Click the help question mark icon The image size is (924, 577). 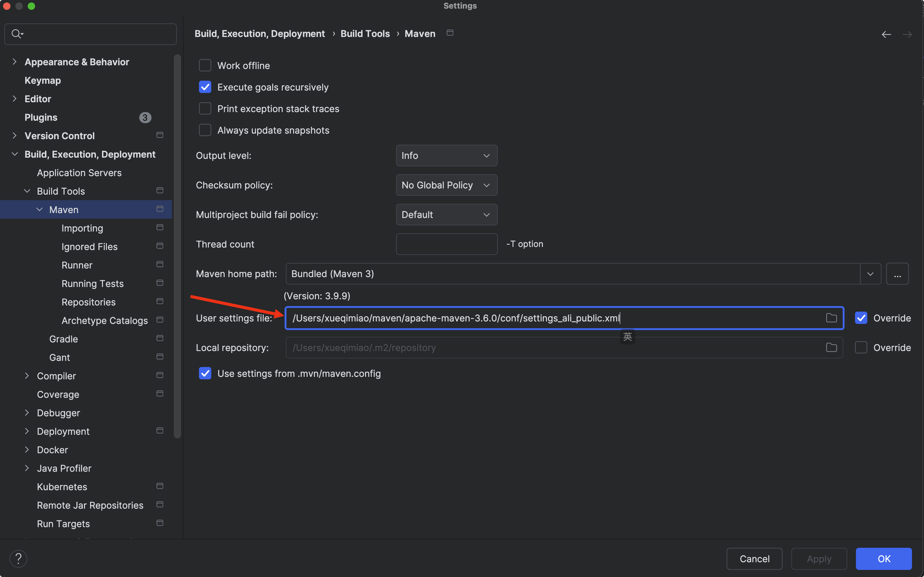(18, 558)
